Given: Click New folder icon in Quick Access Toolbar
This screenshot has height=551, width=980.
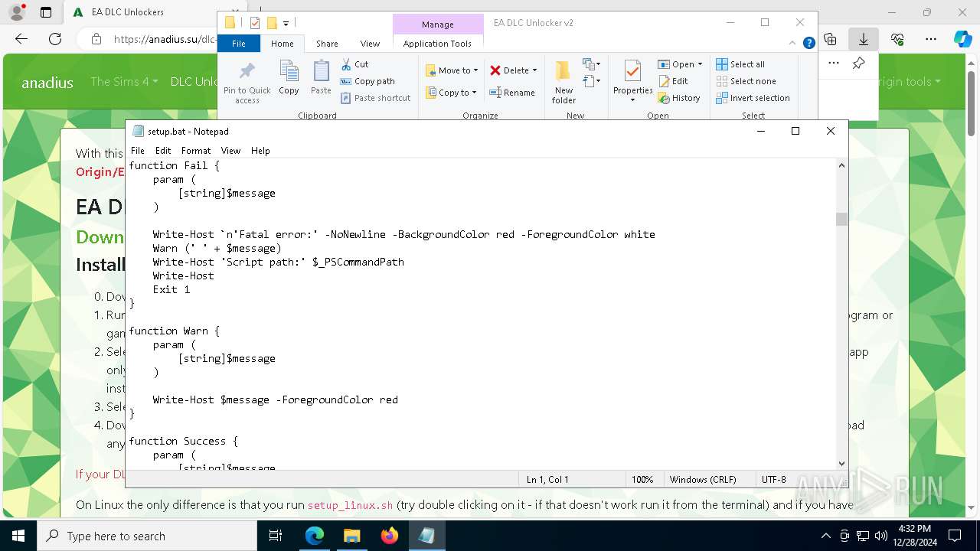Looking at the screenshot, I should tap(272, 23).
